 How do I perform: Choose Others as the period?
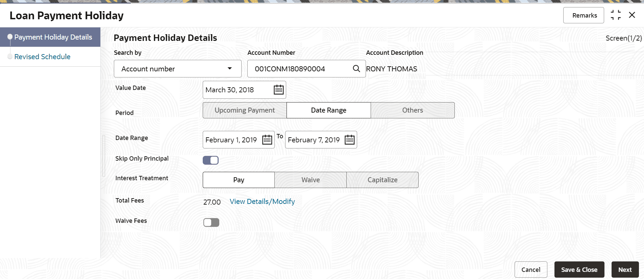tap(412, 110)
